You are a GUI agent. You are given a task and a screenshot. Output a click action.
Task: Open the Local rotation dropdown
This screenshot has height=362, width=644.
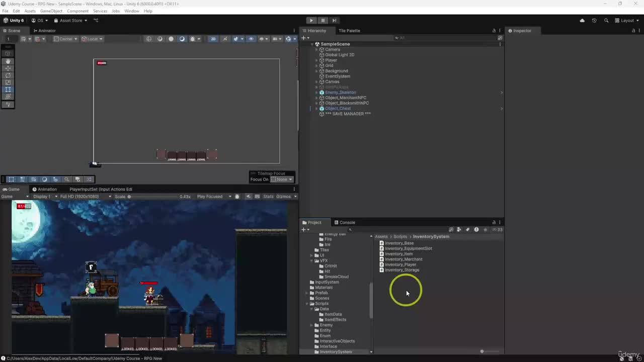pos(92,39)
